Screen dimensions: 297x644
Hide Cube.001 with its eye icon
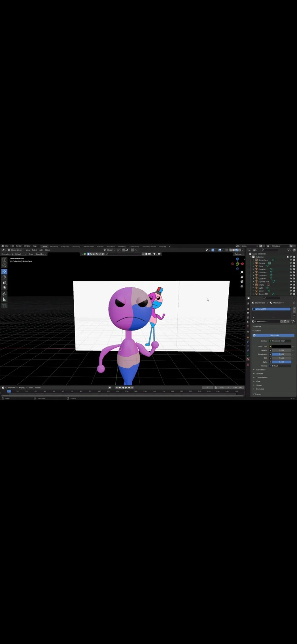(291, 269)
